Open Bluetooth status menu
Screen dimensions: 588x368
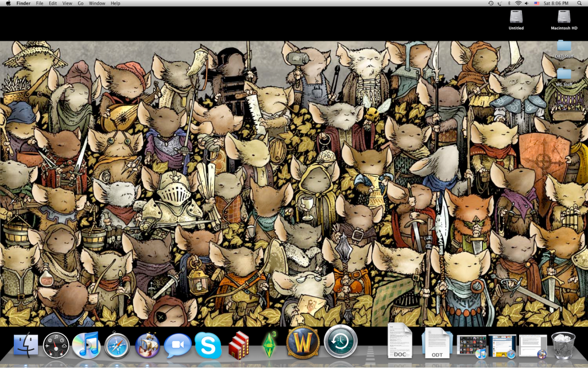[509, 3]
